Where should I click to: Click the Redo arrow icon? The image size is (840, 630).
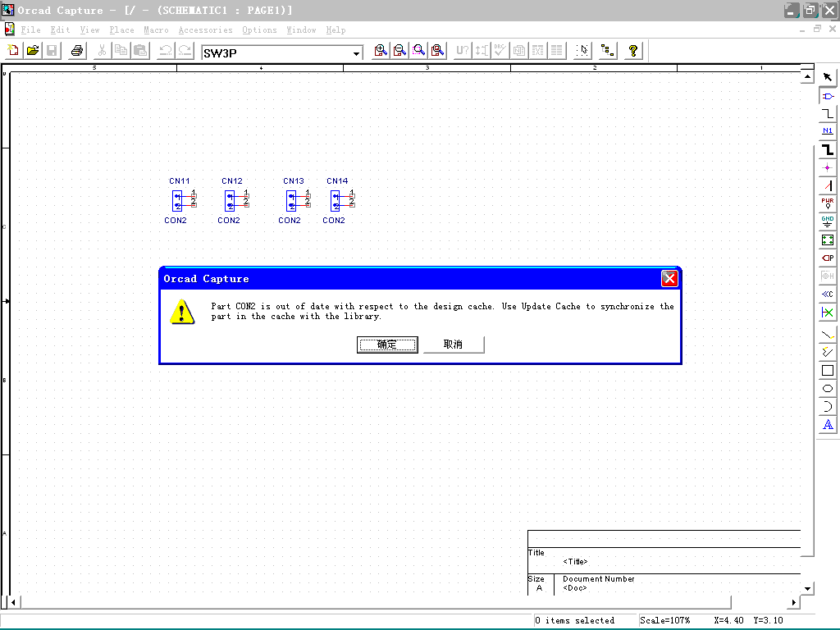pyautogui.click(x=185, y=51)
